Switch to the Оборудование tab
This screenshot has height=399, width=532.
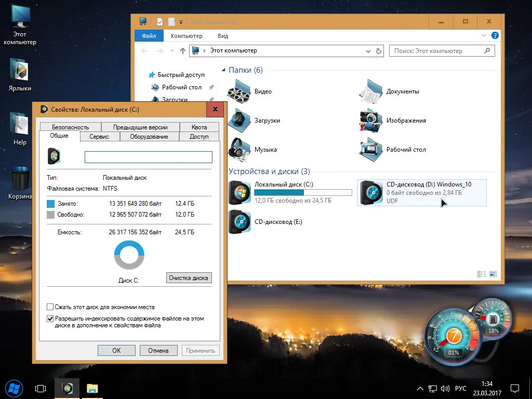pyautogui.click(x=149, y=137)
